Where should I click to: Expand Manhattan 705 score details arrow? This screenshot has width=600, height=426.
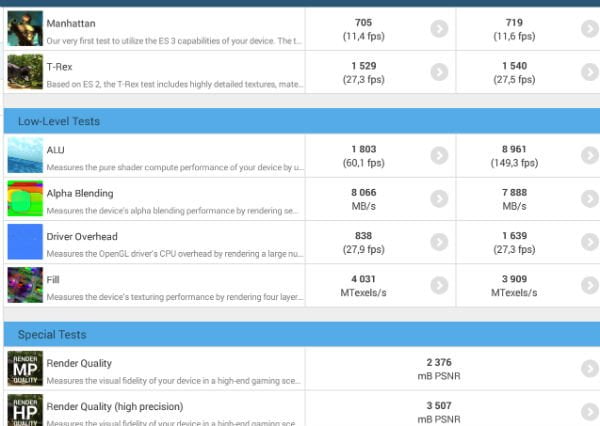(439, 29)
